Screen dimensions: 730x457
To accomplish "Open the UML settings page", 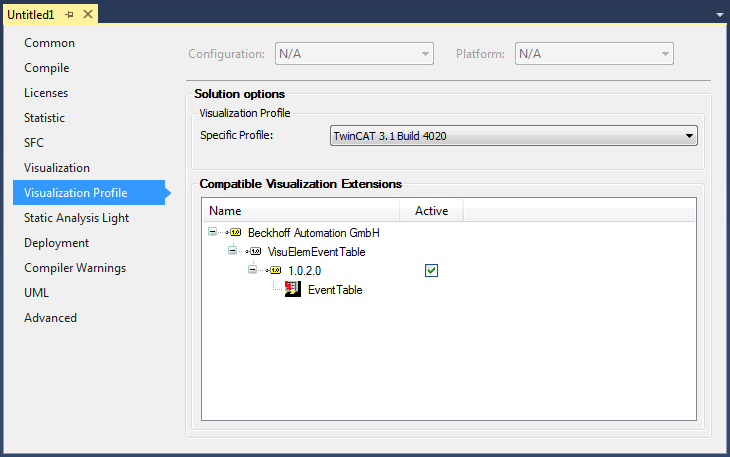I will coord(36,293).
